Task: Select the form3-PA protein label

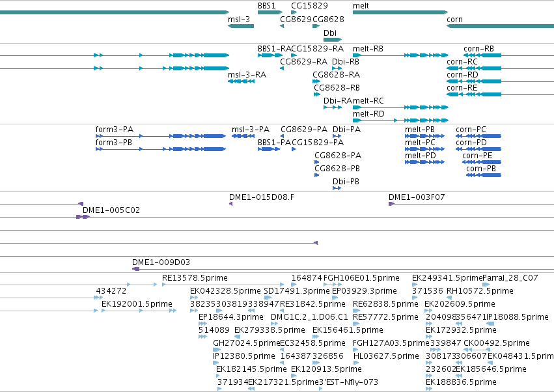Action: 114,130
